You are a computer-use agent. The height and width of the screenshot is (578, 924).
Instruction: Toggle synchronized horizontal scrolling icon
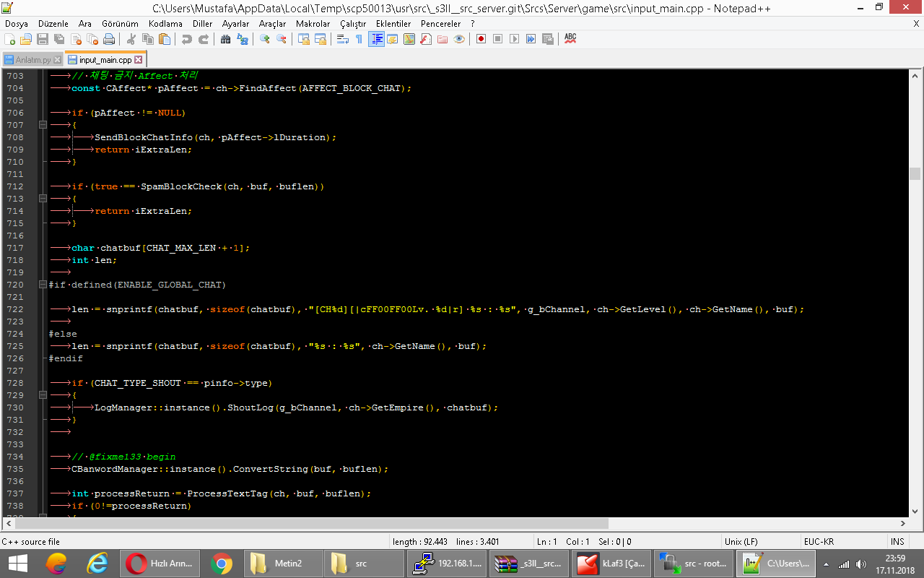321,39
